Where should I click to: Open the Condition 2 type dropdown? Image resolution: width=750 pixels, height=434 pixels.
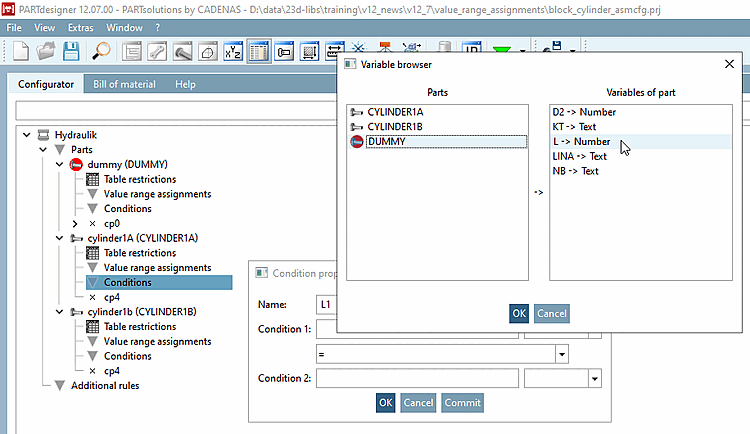coord(595,378)
